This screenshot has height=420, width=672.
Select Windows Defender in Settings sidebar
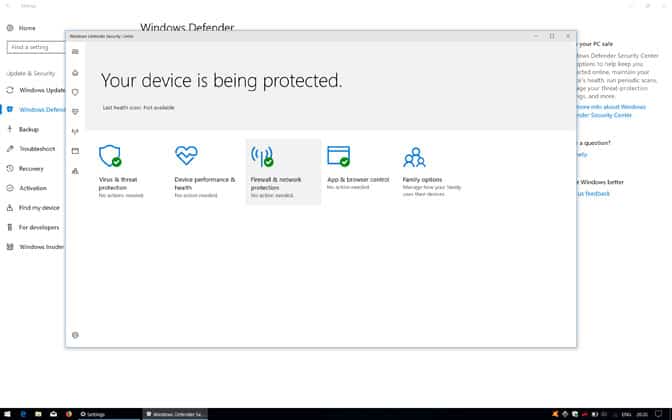point(34,110)
